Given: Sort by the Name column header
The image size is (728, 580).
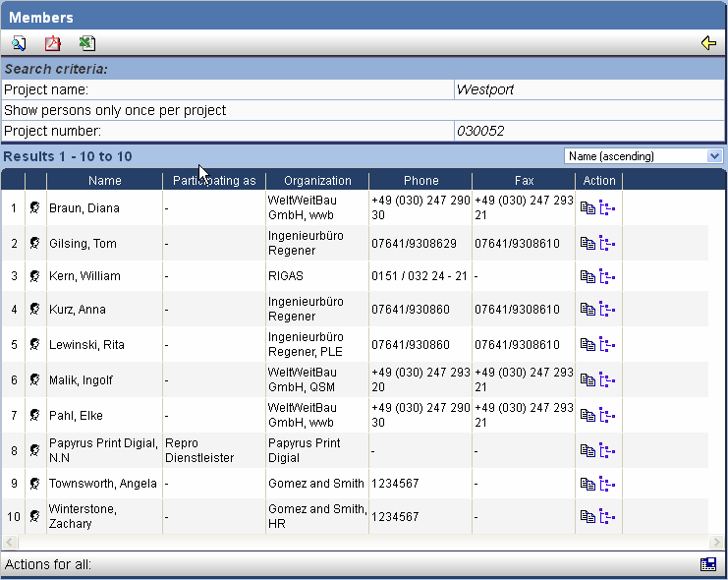Looking at the screenshot, I should tap(104, 181).
